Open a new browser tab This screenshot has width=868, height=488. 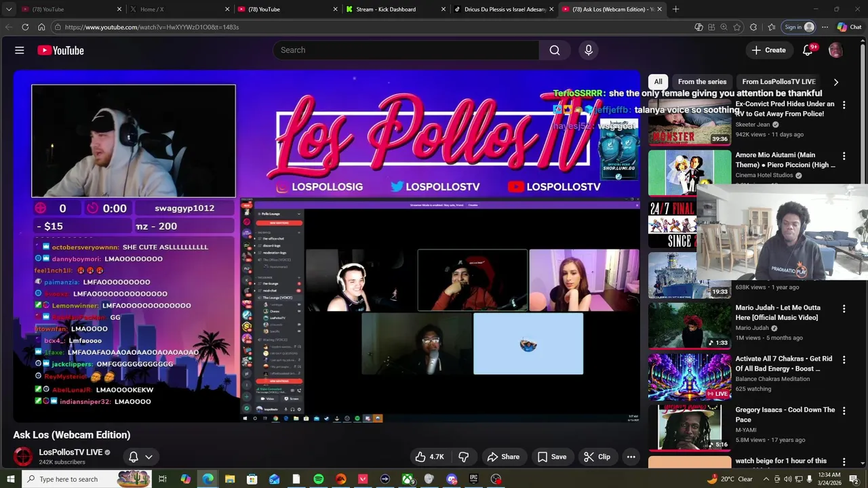(675, 9)
